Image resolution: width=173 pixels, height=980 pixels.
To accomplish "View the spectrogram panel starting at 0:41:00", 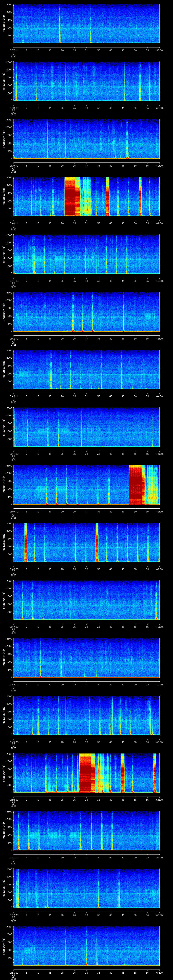I will pos(87,255).
